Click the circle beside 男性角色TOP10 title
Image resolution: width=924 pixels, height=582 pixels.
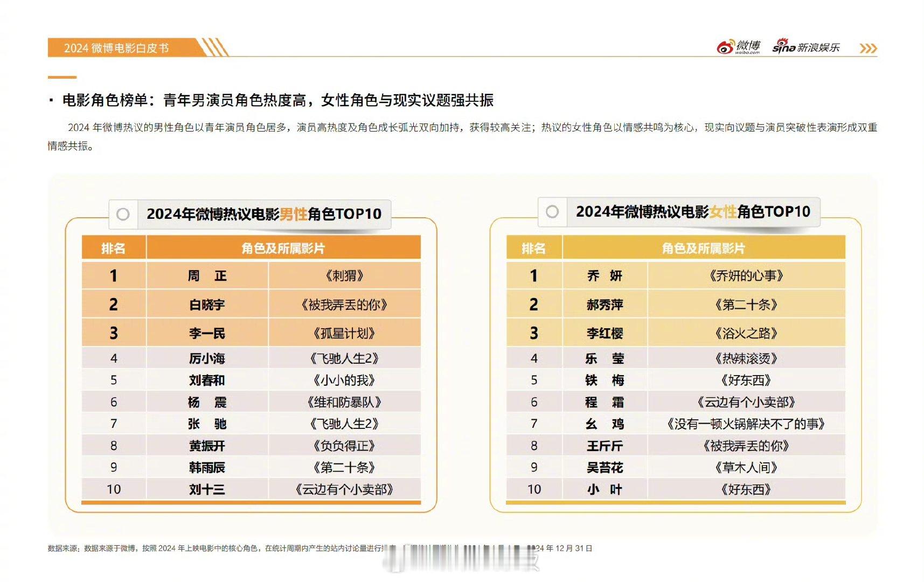point(123,214)
